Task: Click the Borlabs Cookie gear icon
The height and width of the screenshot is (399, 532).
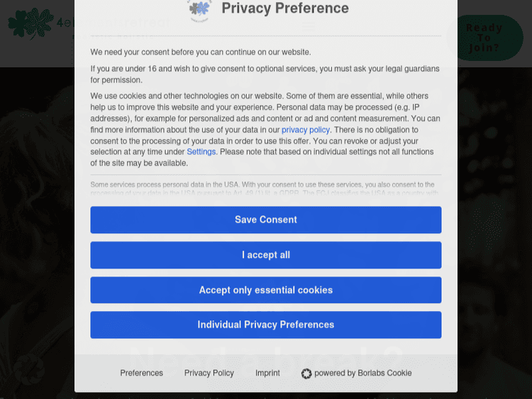Action: [x=306, y=373]
